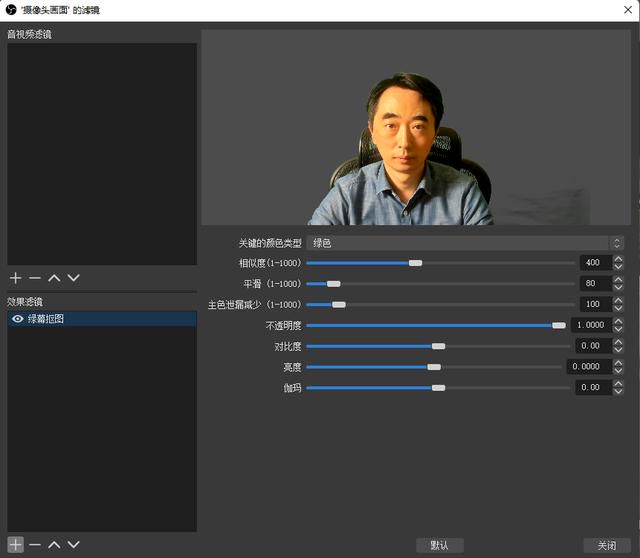This screenshot has width=640, height=558.
Task: Click the 亮度 brightness value input field
Action: point(589,367)
